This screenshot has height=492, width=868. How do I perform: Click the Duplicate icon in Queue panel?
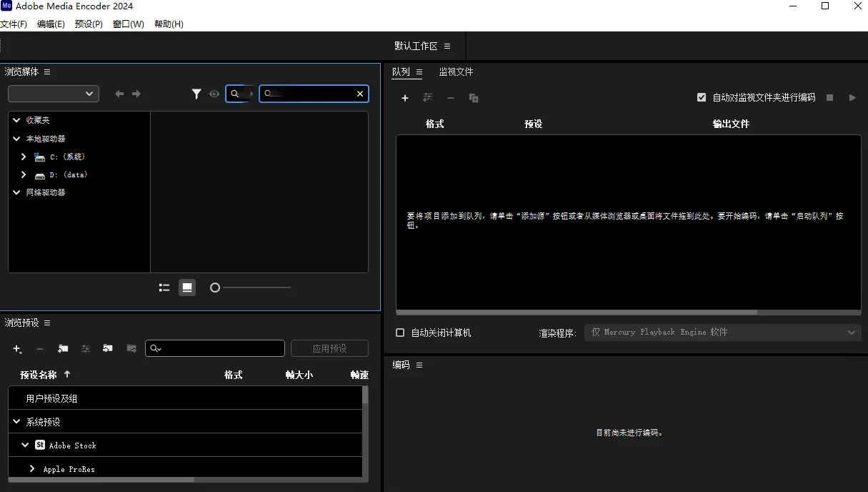pos(474,98)
